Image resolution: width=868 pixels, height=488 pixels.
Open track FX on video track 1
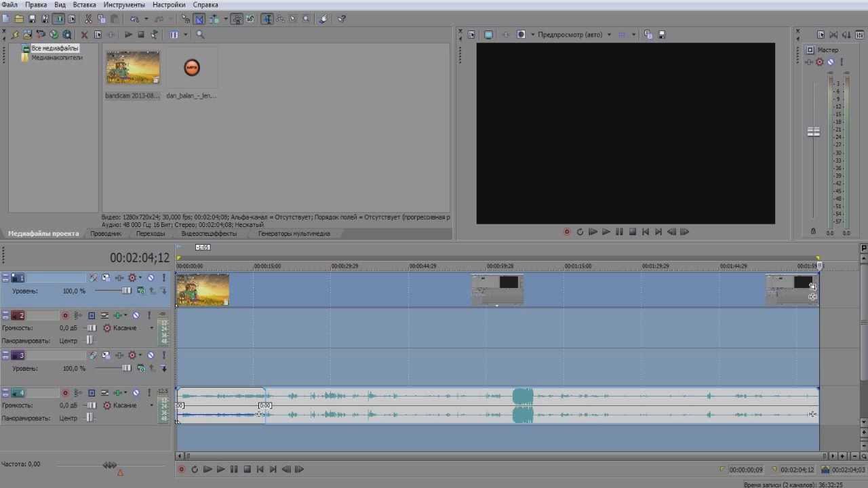point(119,278)
